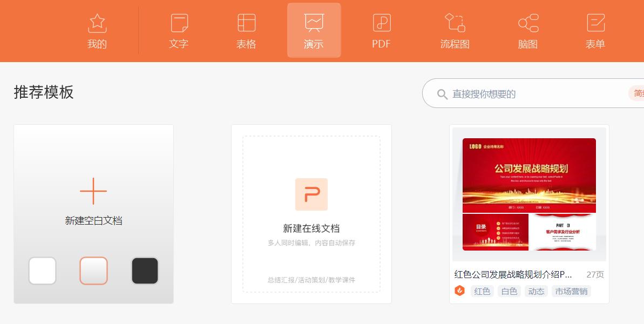Open the 脑图 (Mind map) section
This screenshot has width=644, height=324.
[x=527, y=30]
